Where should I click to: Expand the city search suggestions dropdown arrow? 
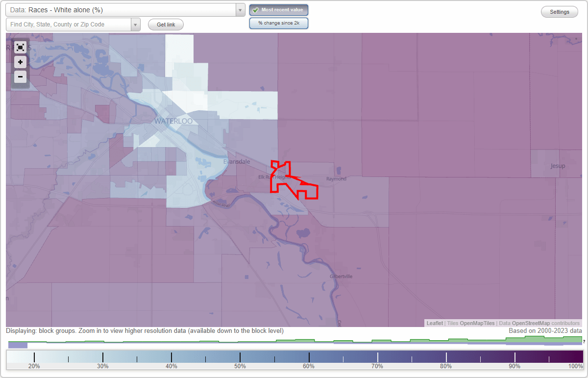[137, 24]
